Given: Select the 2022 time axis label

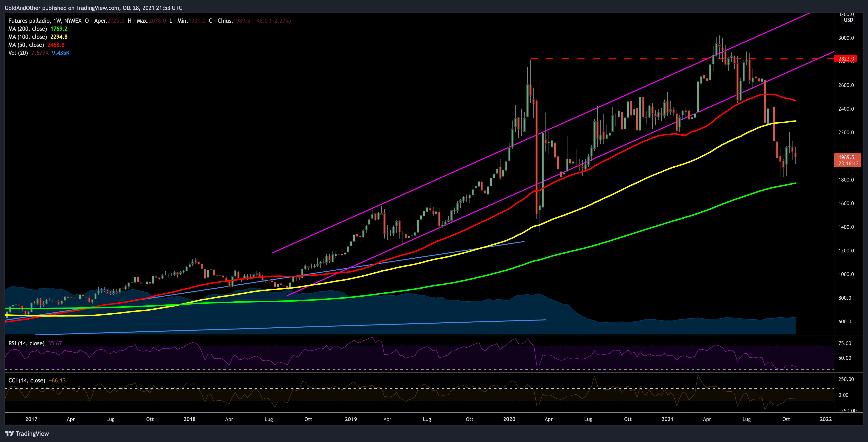Looking at the screenshot, I should [x=826, y=419].
